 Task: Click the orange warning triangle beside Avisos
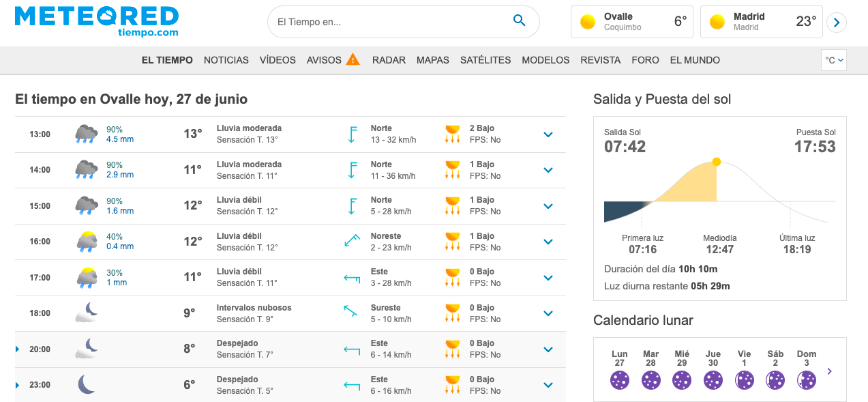353,59
